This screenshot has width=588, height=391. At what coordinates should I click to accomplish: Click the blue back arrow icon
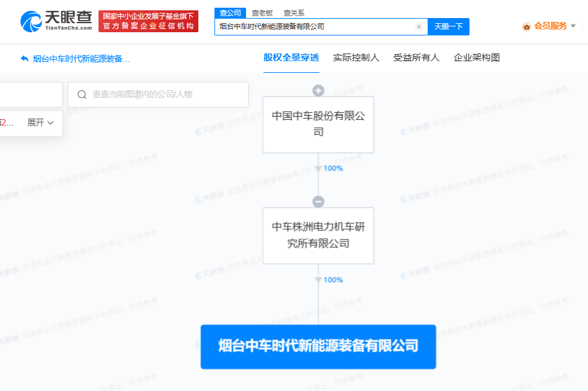24,59
